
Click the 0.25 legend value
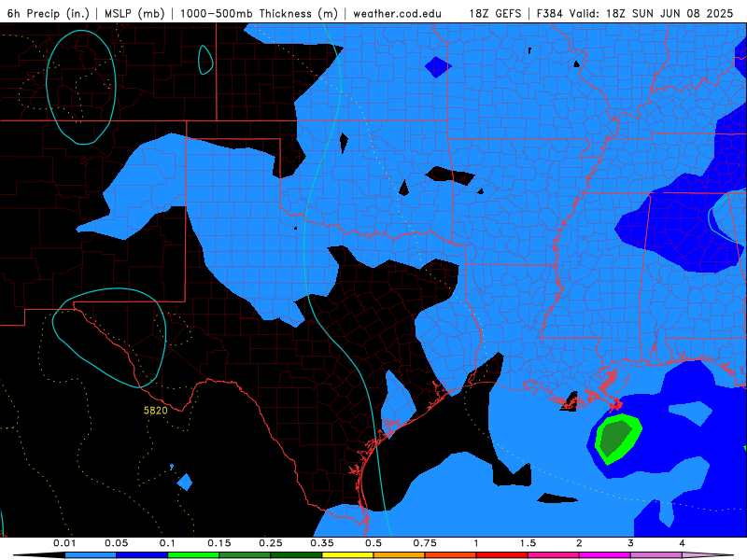(271, 543)
